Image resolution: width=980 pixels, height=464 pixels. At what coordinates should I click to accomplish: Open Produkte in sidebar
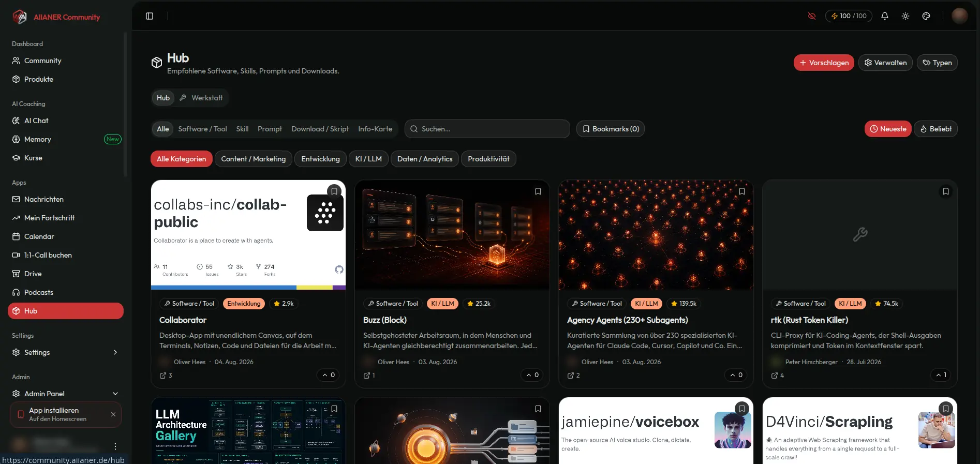(x=66, y=79)
